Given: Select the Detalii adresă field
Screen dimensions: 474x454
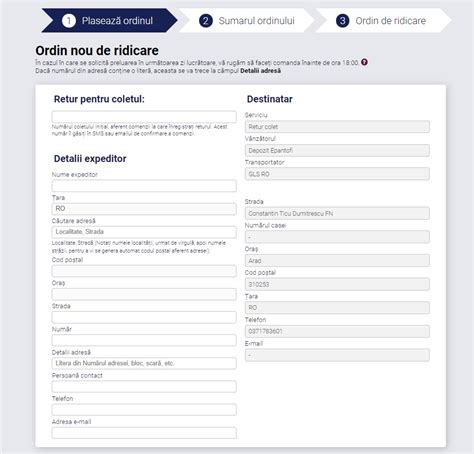Looking at the screenshot, I should coord(144,363).
